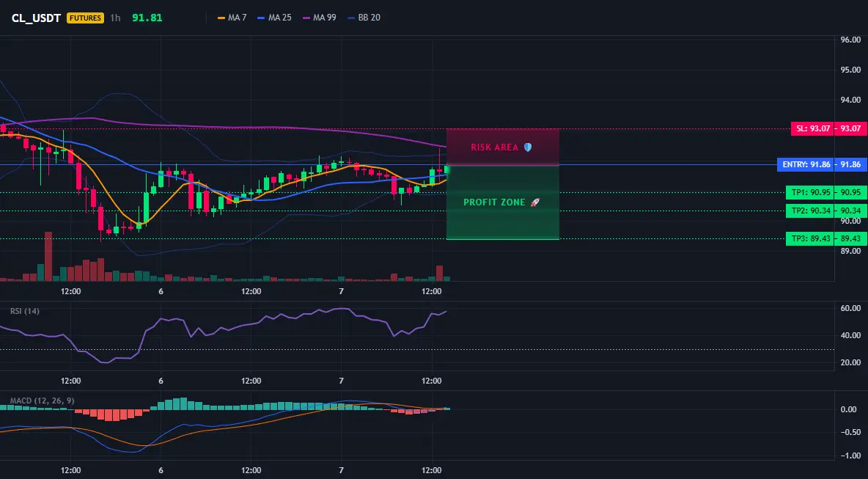This screenshot has height=479, width=868.
Task: Click the shield icon beside RISK AREA
Action: click(x=528, y=147)
